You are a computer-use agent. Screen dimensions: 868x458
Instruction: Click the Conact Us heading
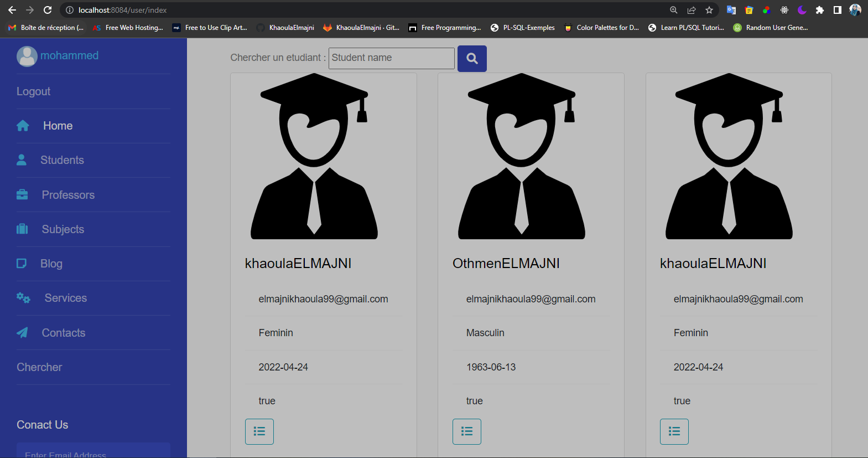coord(43,425)
